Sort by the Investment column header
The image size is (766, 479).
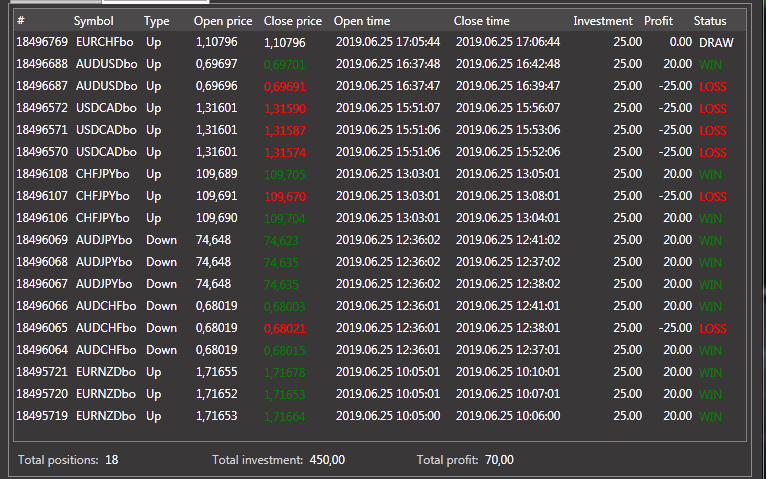click(603, 21)
